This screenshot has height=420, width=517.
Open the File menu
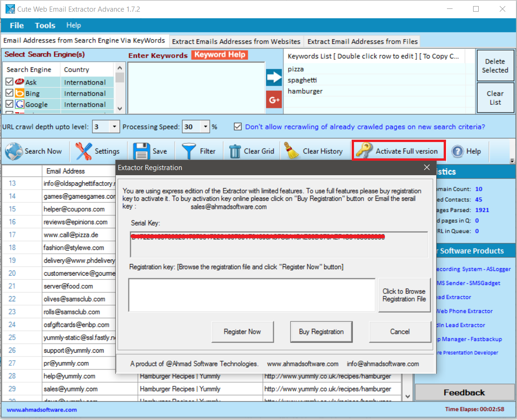point(17,25)
